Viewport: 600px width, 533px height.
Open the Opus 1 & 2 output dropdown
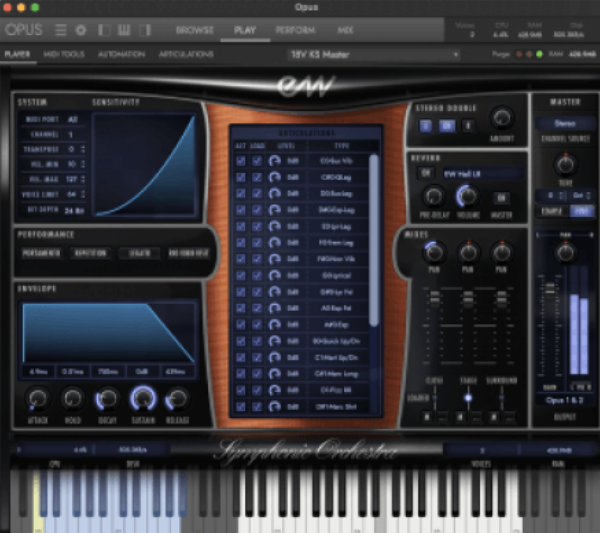click(x=565, y=401)
